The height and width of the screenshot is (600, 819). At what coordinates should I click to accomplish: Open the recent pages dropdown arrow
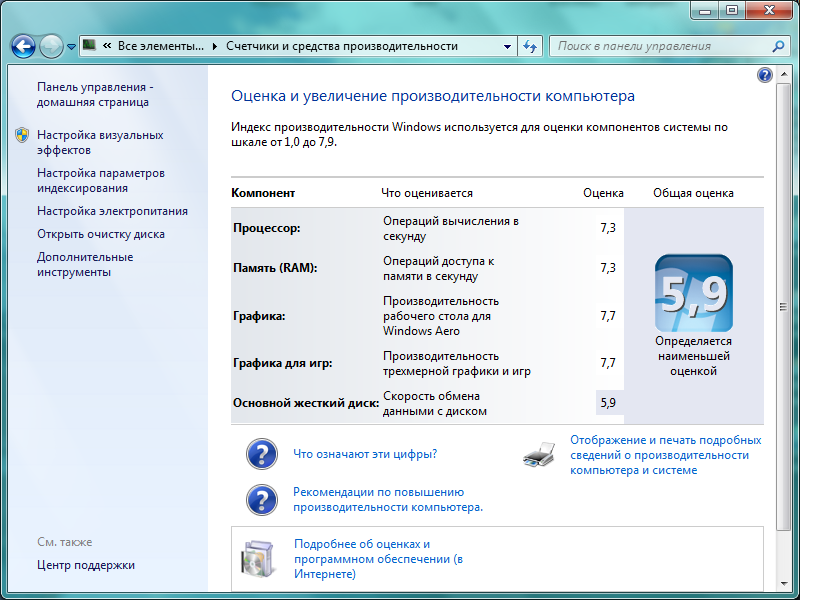[x=72, y=47]
